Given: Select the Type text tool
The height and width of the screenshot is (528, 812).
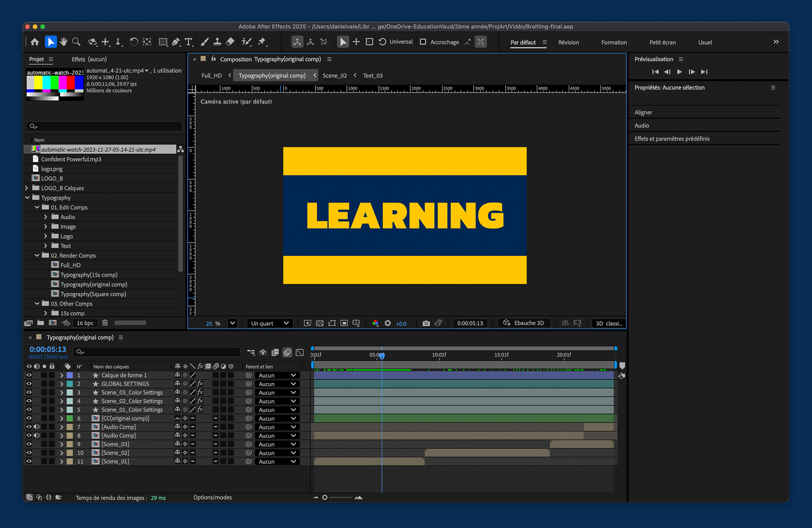Looking at the screenshot, I should tap(189, 42).
